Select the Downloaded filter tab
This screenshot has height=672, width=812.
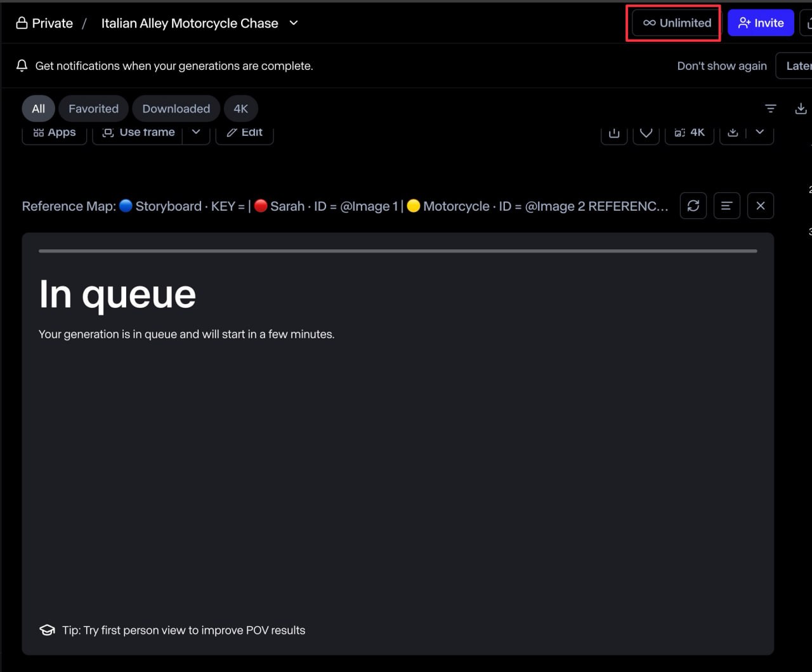(176, 109)
